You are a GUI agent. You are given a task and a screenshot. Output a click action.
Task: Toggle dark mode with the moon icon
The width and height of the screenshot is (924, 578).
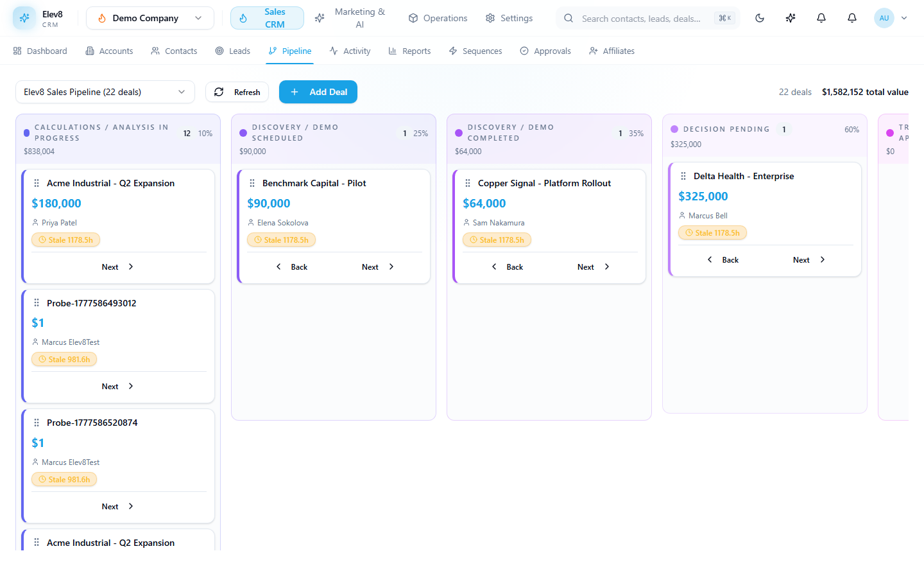click(760, 18)
